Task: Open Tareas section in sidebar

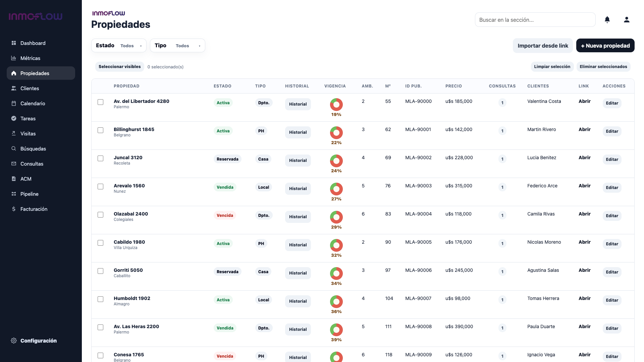Action: click(x=41, y=118)
